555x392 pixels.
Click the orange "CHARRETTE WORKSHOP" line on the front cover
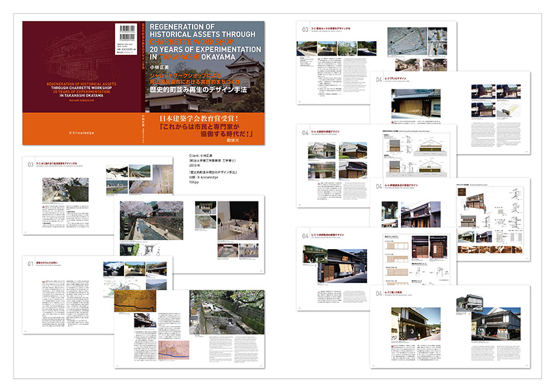(x=191, y=42)
